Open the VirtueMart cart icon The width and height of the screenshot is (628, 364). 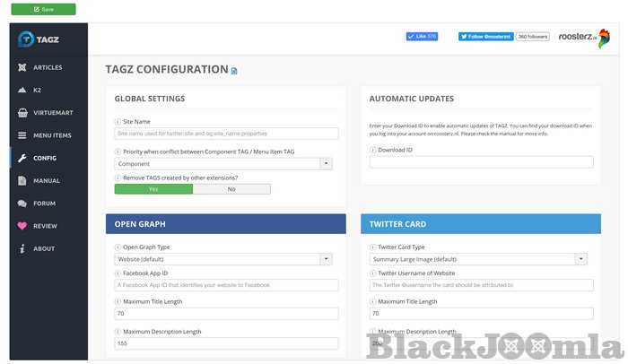22,113
